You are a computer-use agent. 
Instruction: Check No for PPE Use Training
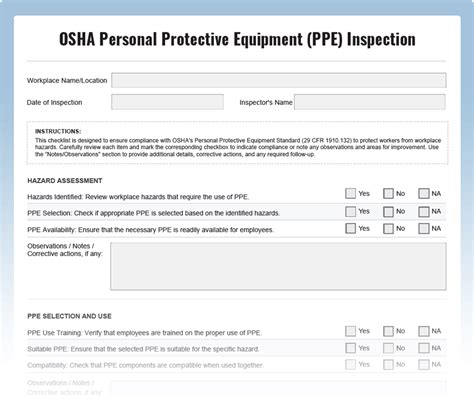[388, 331]
